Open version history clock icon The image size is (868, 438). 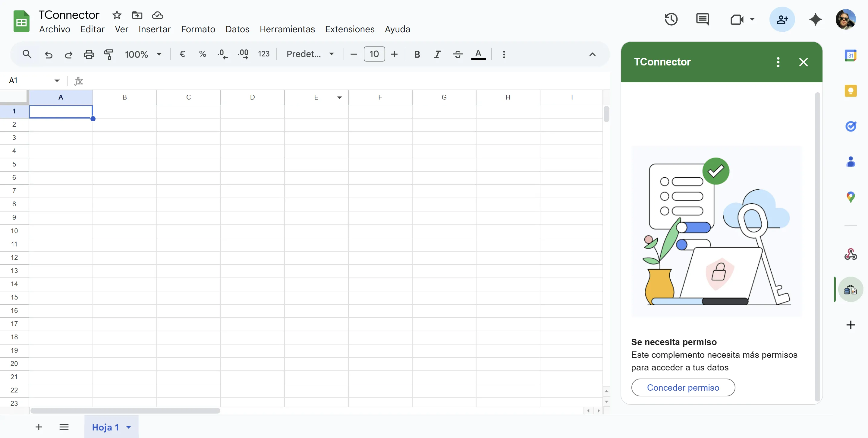(x=671, y=19)
